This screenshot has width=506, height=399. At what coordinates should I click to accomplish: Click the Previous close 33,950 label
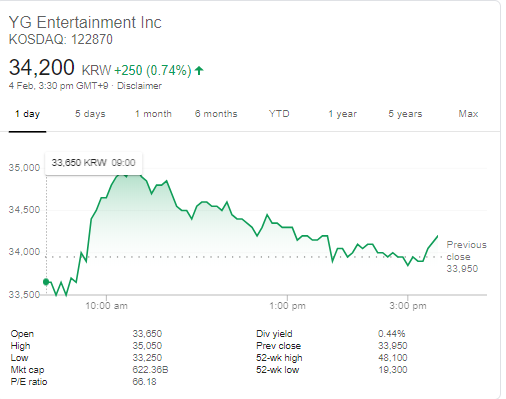click(x=466, y=257)
